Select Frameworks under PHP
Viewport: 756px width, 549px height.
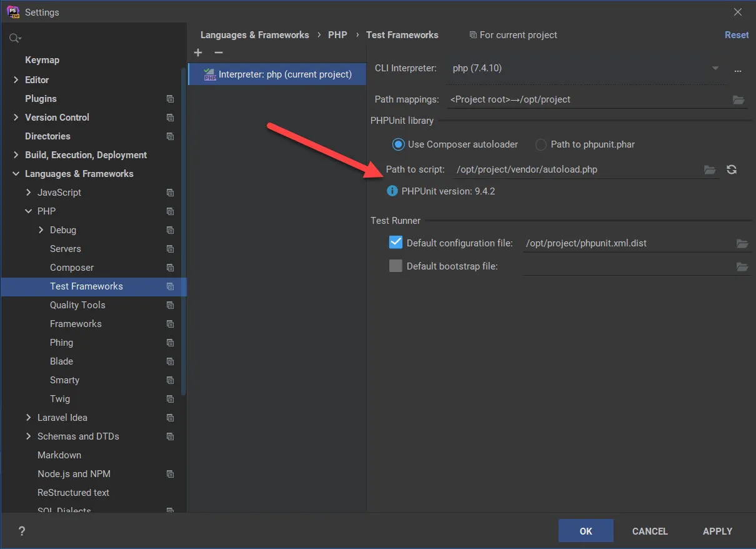(x=76, y=324)
